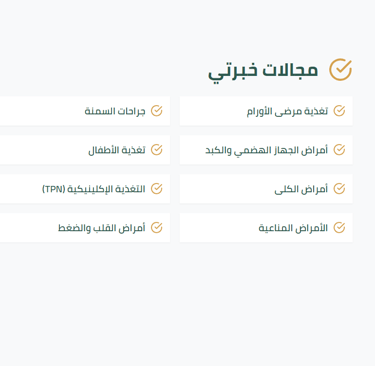Click the check icon next to جراحات السمنة
The height and width of the screenshot is (366, 375).
click(x=157, y=111)
